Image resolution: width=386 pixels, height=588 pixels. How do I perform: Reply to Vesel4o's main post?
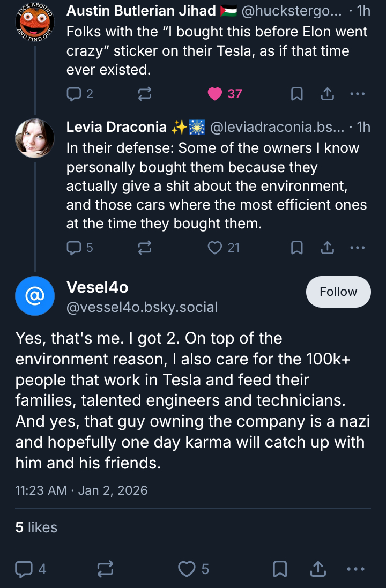tap(24, 569)
